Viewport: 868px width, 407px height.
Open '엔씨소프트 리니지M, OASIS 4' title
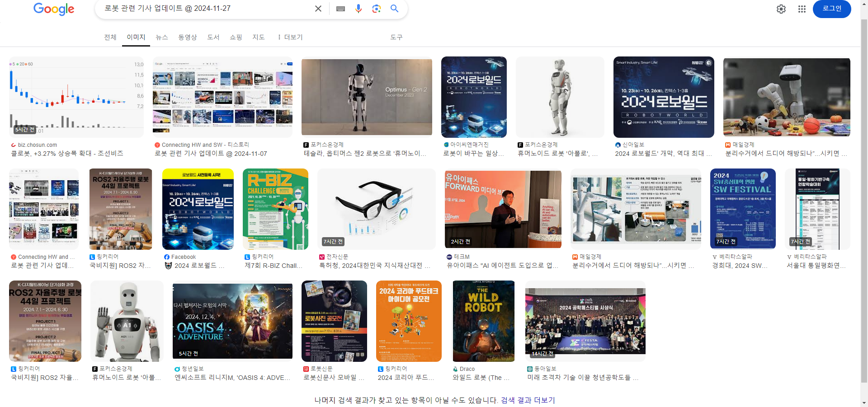pos(232,378)
